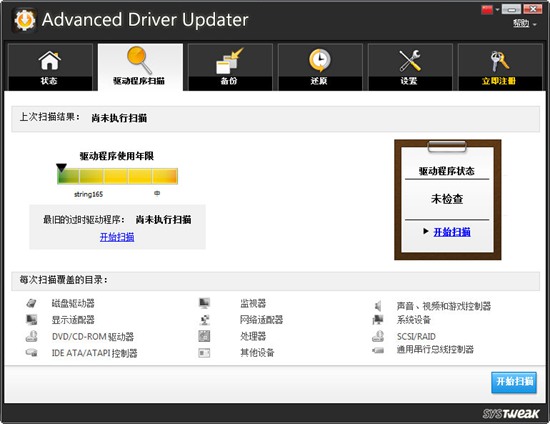
Task: Click the 显示适配器 label
Action: point(73,319)
